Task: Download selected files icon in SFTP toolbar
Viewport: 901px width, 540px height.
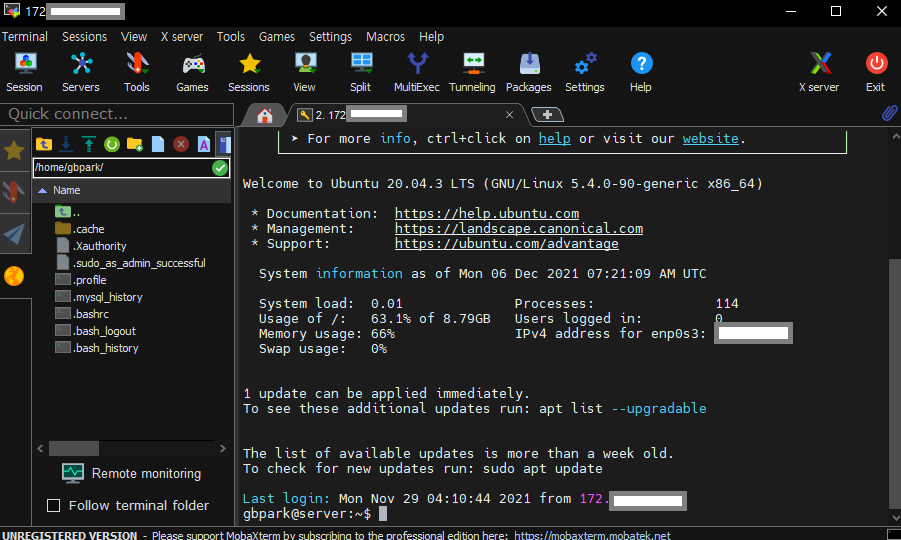Action: click(66, 144)
